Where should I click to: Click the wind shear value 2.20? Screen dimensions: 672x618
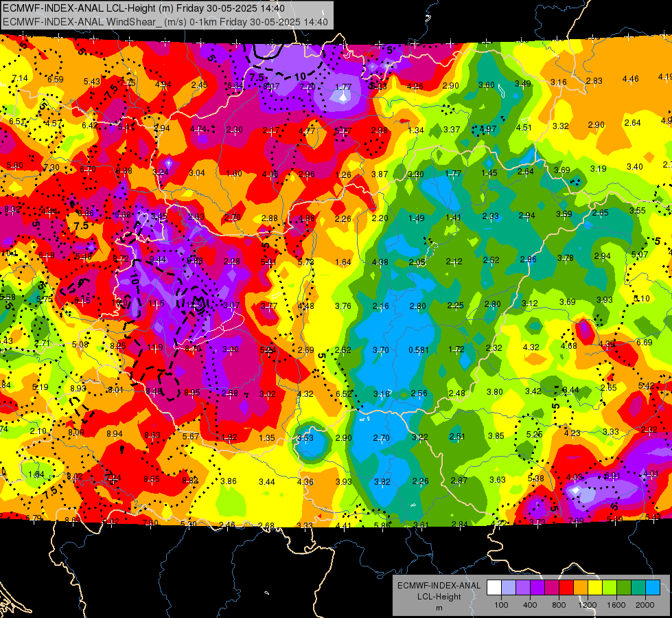[x=380, y=218]
